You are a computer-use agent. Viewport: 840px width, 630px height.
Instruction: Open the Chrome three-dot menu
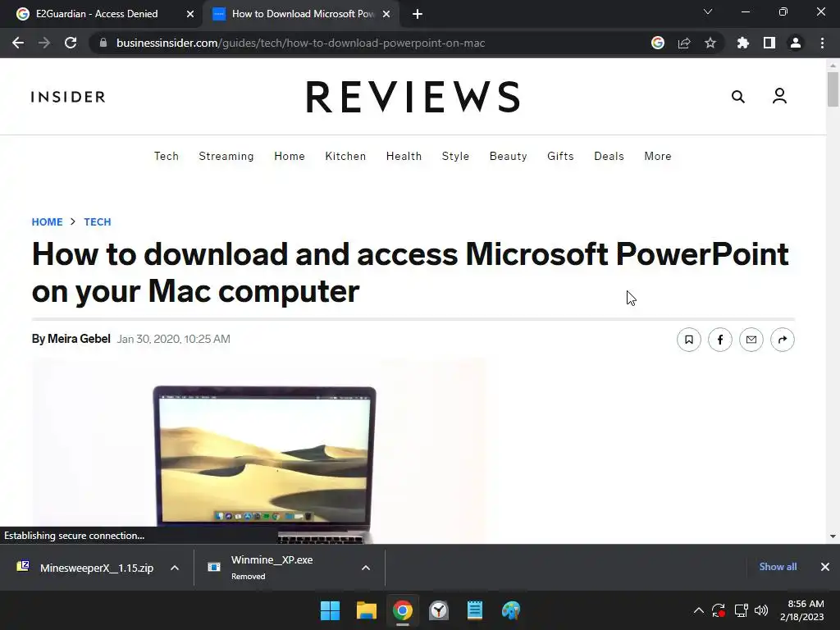pos(822,43)
